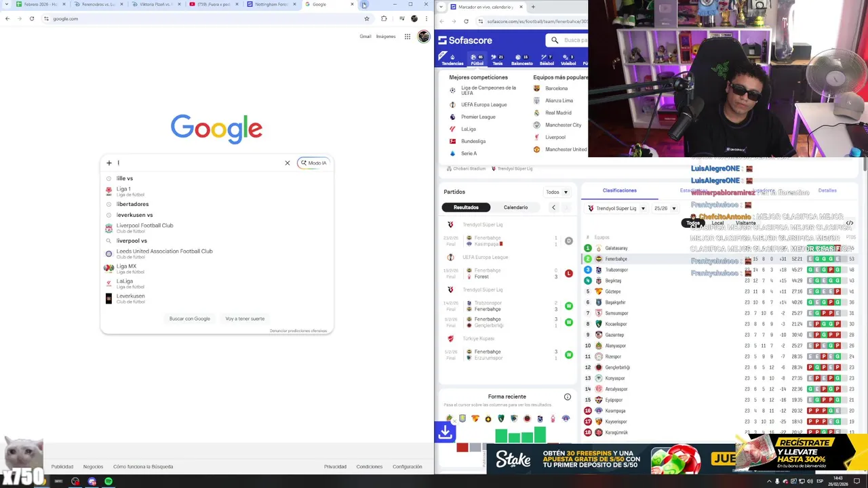Viewport: 868px width, 488px height.
Task: Switch to the YouTube (759) browser tab
Action: pos(213,4)
